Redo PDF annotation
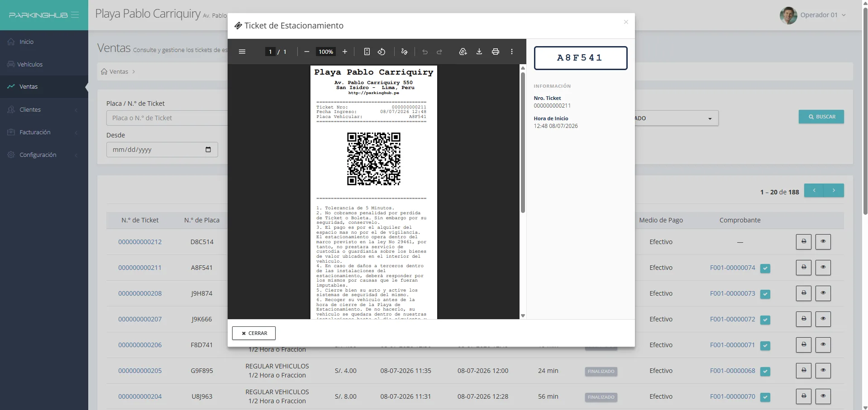This screenshot has width=868, height=410. coord(439,52)
